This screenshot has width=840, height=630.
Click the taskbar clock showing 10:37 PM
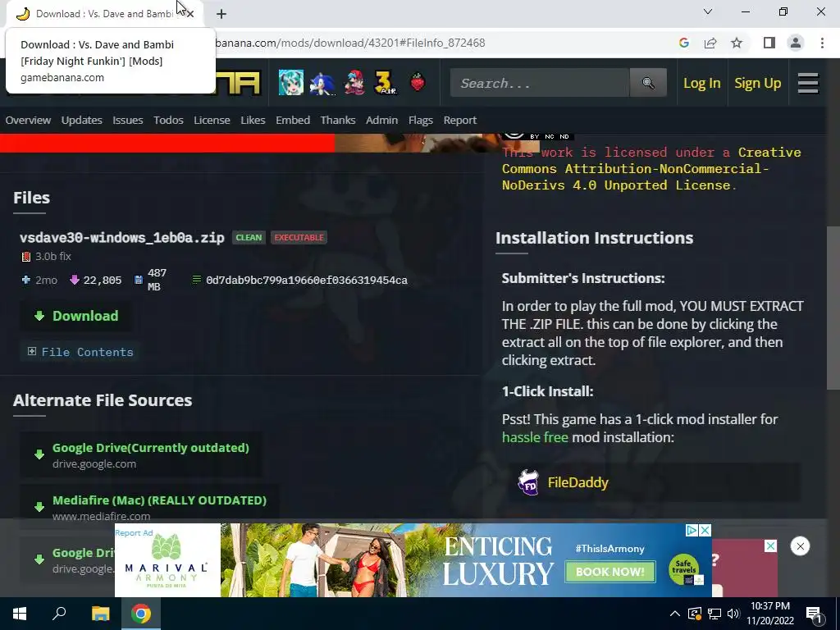pos(769,614)
